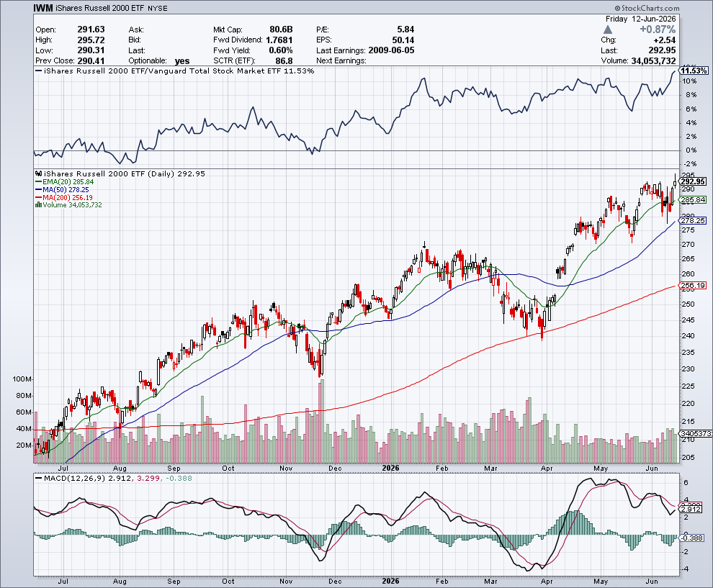This screenshot has width=713, height=588.
Task: Click the Optionable value 'yes'
Action: pyautogui.click(x=182, y=61)
